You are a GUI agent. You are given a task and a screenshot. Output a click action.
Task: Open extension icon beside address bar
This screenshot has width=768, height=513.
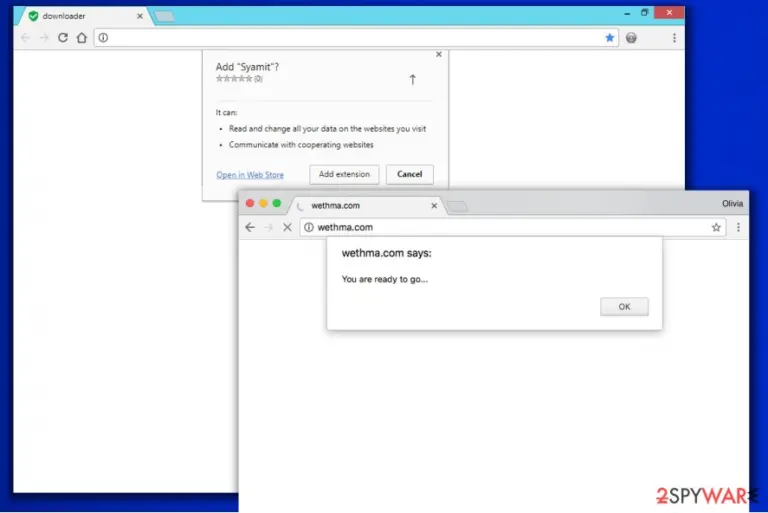631,38
